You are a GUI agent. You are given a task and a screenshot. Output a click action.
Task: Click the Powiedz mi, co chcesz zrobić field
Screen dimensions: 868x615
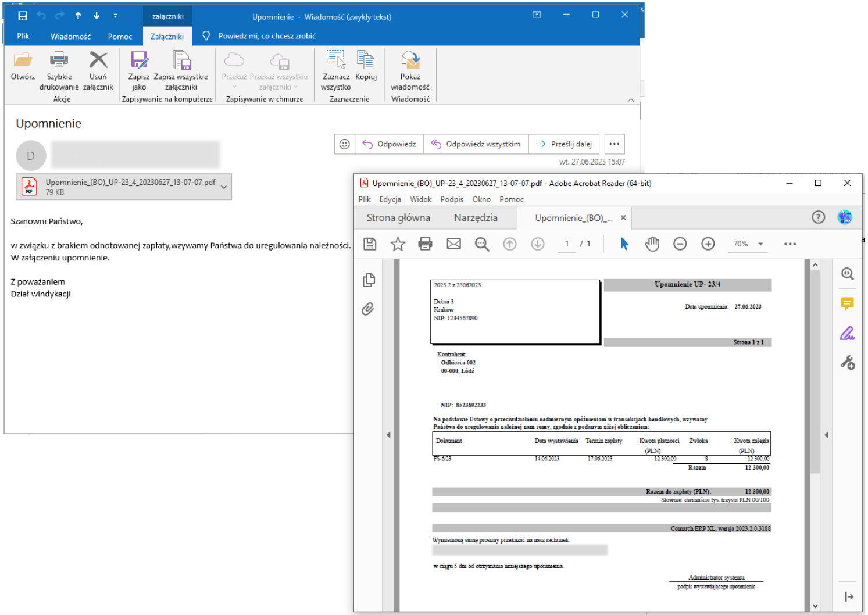[x=267, y=36]
